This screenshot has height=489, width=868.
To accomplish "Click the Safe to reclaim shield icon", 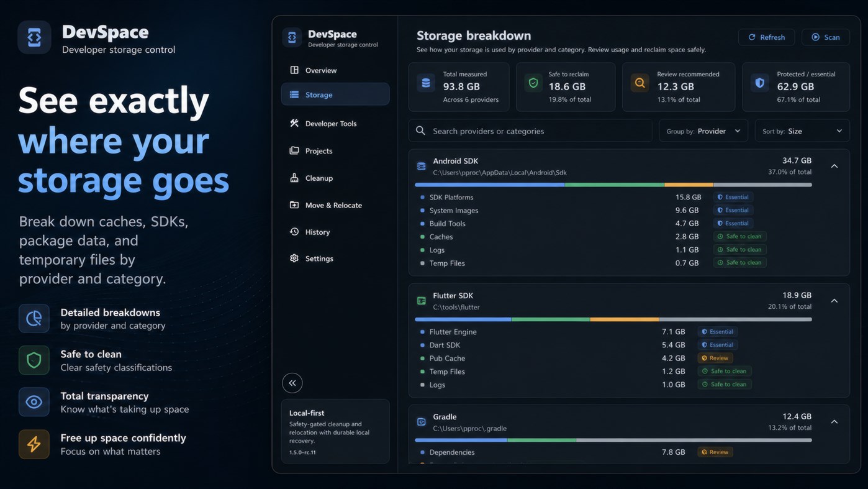I will click(x=533, y=83).
